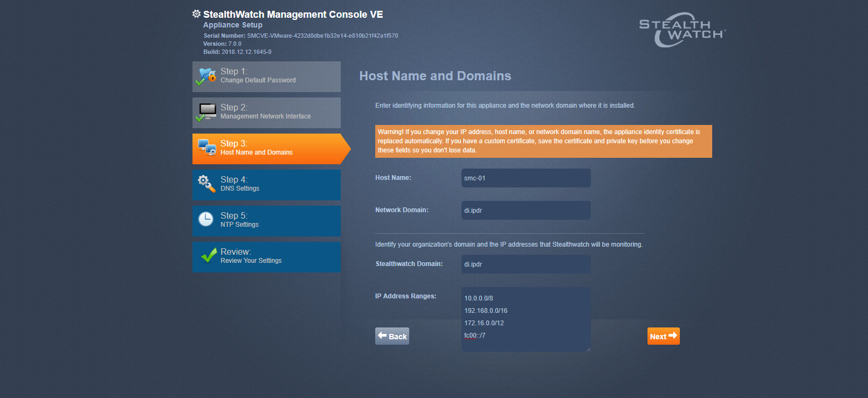Click the Step 5 clock icon

(206, 219)
